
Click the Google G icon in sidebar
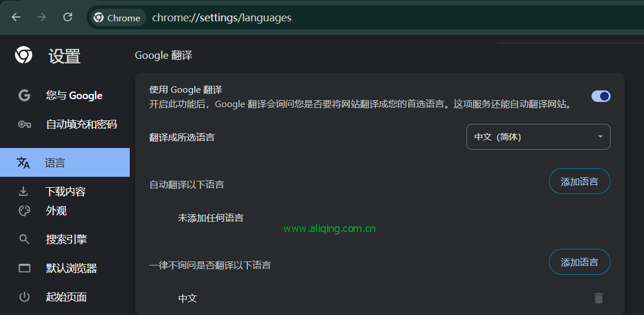tap(25, 96)
